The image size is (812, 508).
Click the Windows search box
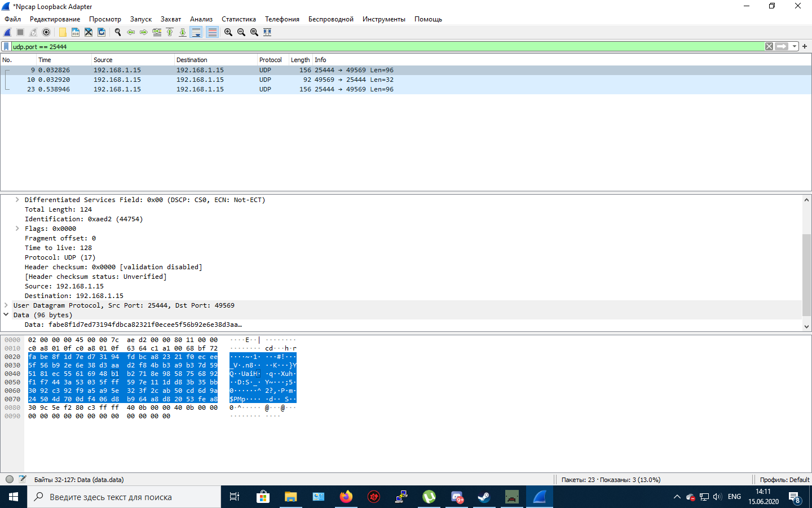(124, 497)
